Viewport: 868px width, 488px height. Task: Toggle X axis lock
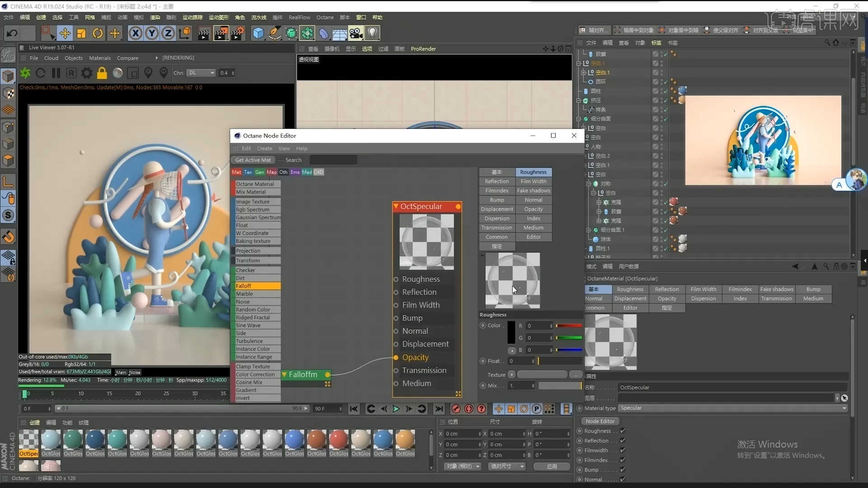point(135,33)
